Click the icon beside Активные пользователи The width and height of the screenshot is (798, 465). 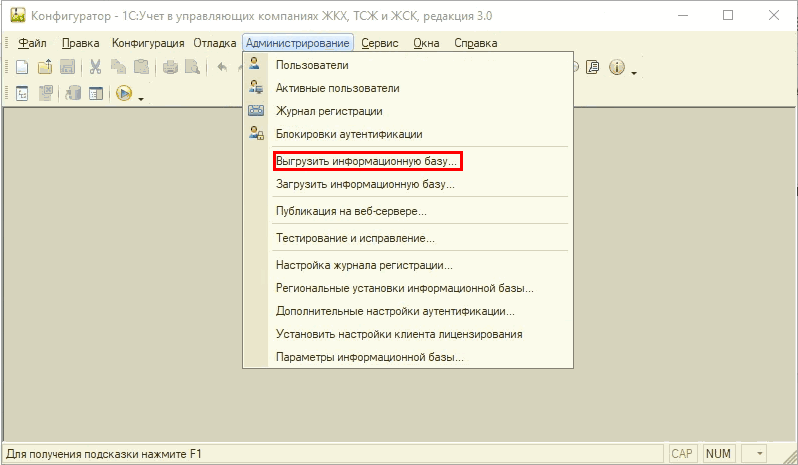pyautogui.click(x=256, y=87)
